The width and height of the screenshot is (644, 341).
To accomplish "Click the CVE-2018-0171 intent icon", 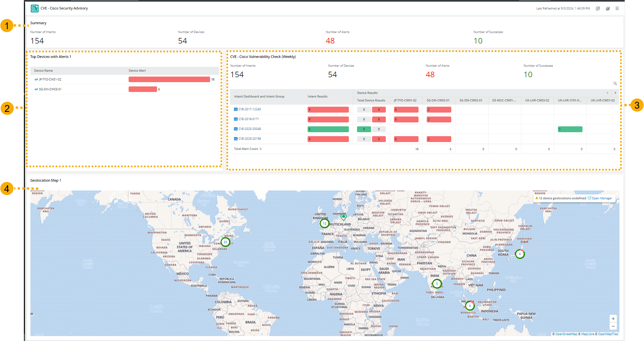I will tap(236, 119).
